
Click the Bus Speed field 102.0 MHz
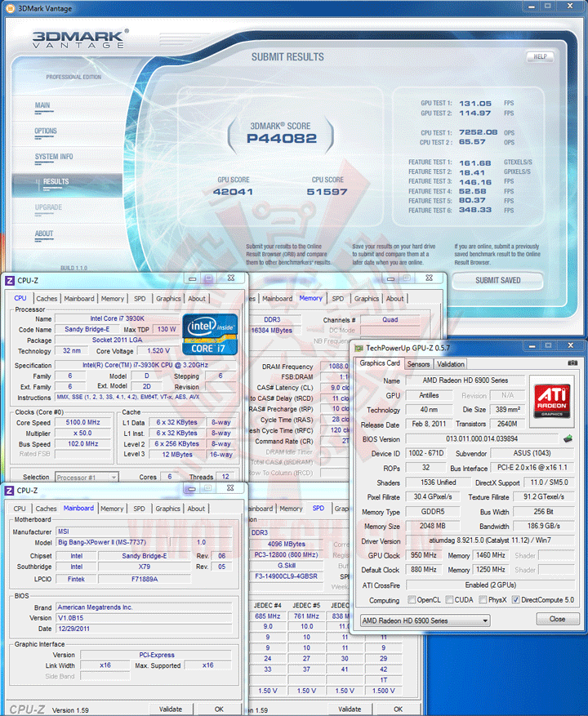click(82, 444)
